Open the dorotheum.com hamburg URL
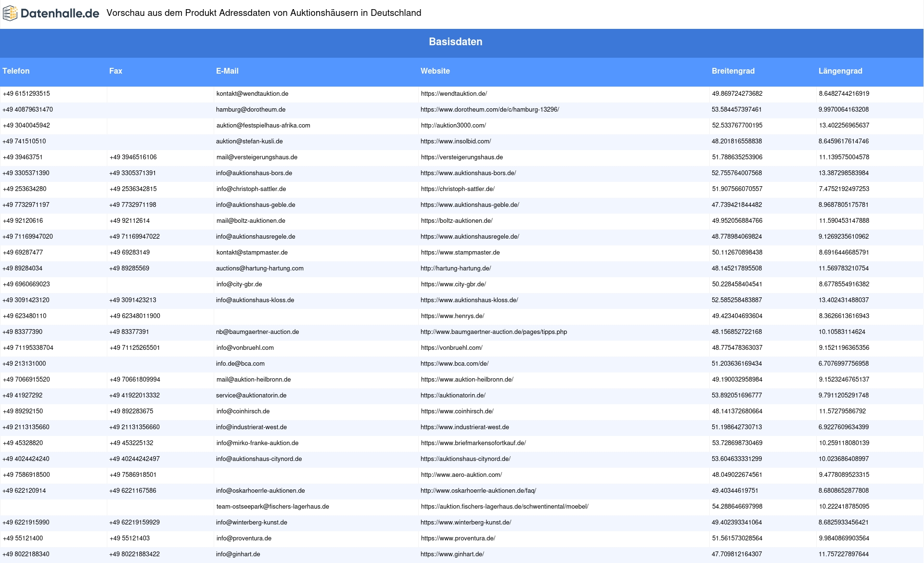Image resolution: width=924 pixels, height=563 pixels. [489, 110]
